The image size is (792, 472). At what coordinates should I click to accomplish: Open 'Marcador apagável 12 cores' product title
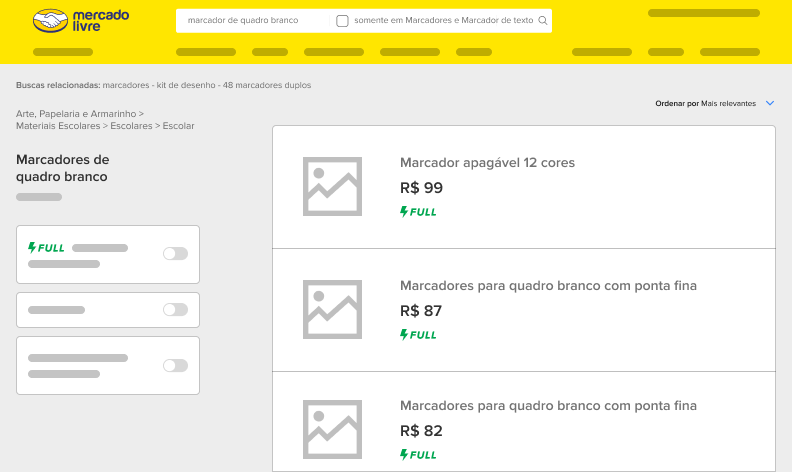487,163
